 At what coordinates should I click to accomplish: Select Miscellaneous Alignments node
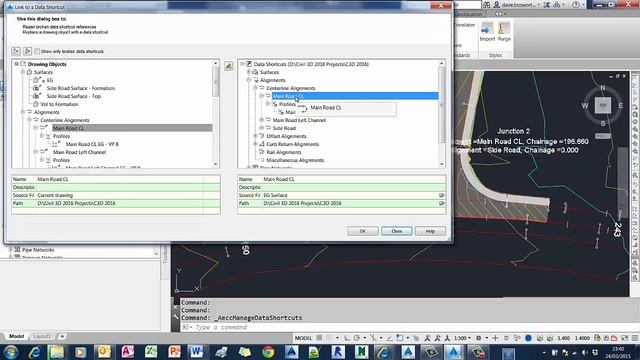295,160
